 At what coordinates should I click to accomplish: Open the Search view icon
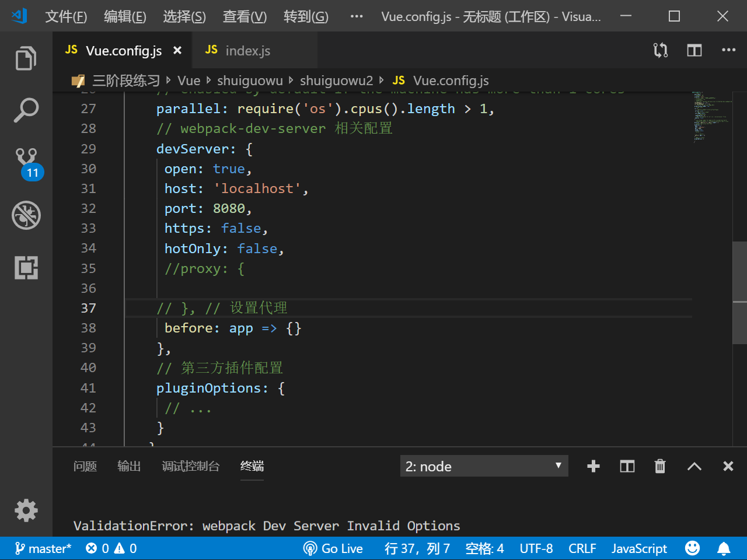pyautogui.click(x=26, y=110)
